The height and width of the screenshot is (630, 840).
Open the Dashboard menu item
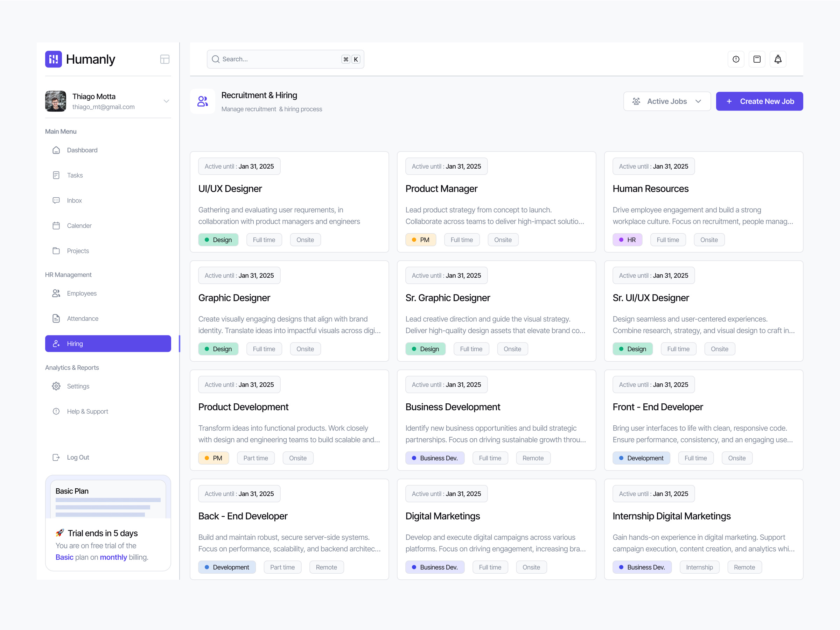82,150
